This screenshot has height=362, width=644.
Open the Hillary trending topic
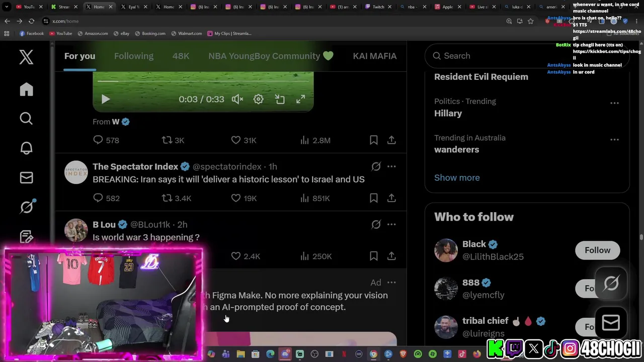pos(448,113)
